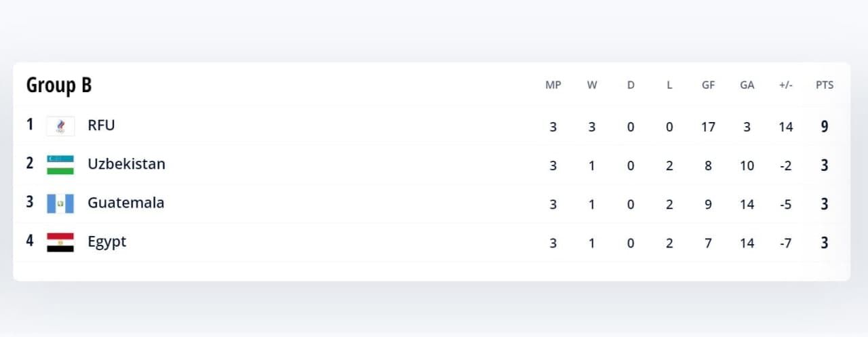This screenshot has height=337, width=868.
Task: Select the Egypt team name
Action: (x=107, y=242)
